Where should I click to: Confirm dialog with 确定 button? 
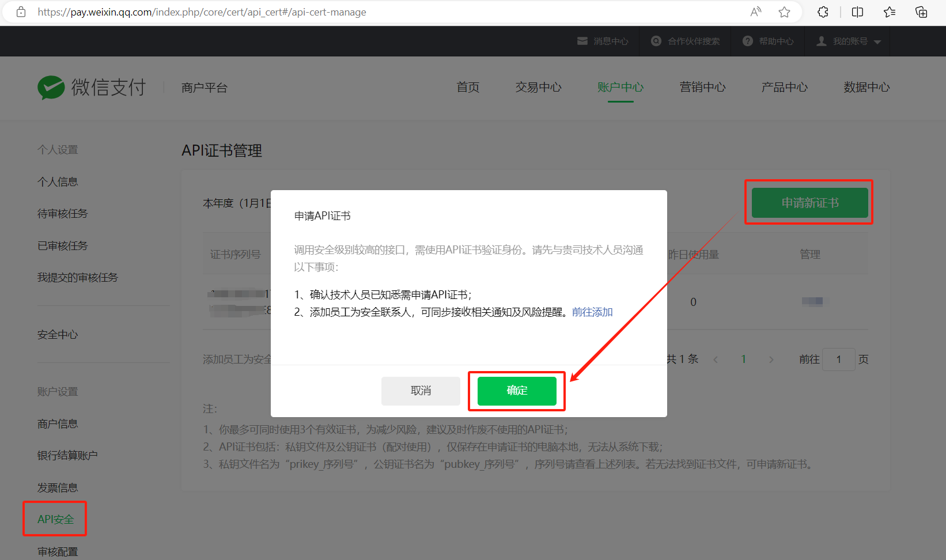(x=517, y=391)
